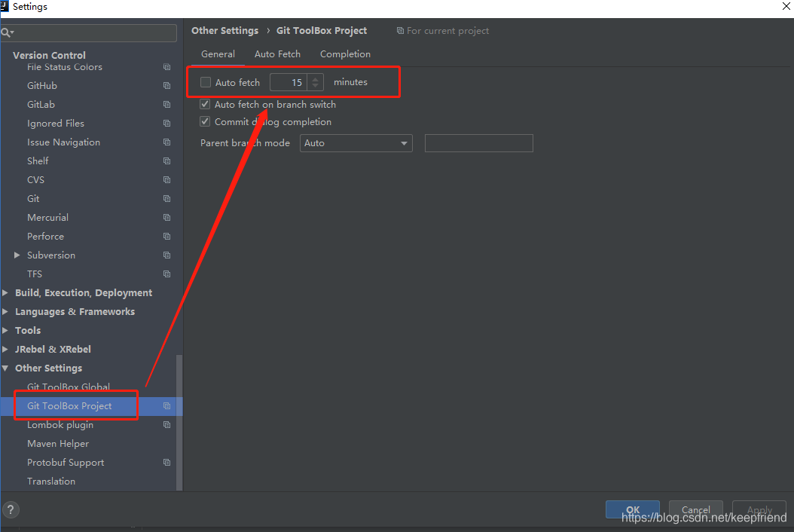Viewport: 794px width, 532px height.
Task: Click project-level icon beside File Status Colors
Action: (166, 67)
